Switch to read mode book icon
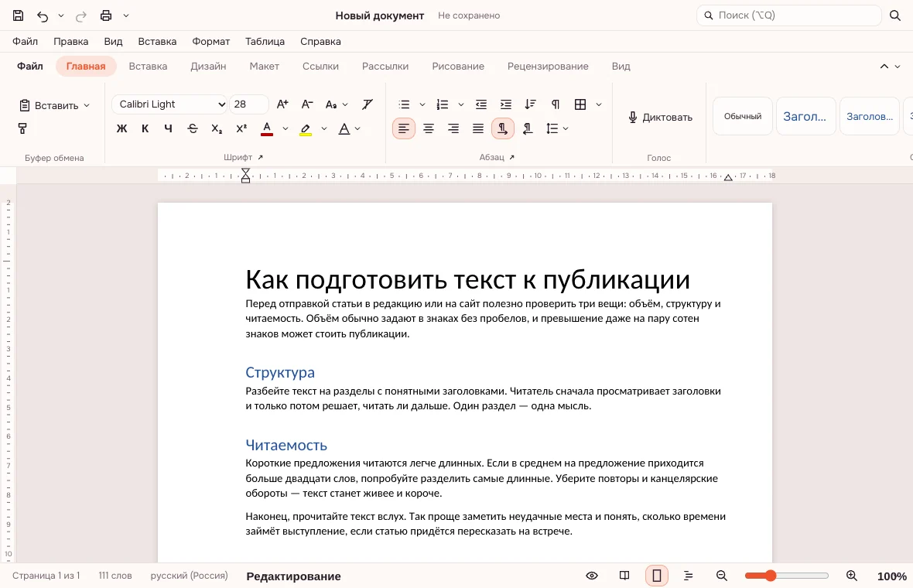 (624, 576)
